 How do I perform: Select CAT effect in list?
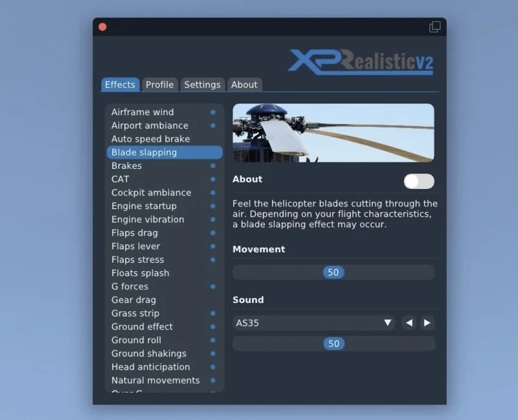tap(164, 179)
